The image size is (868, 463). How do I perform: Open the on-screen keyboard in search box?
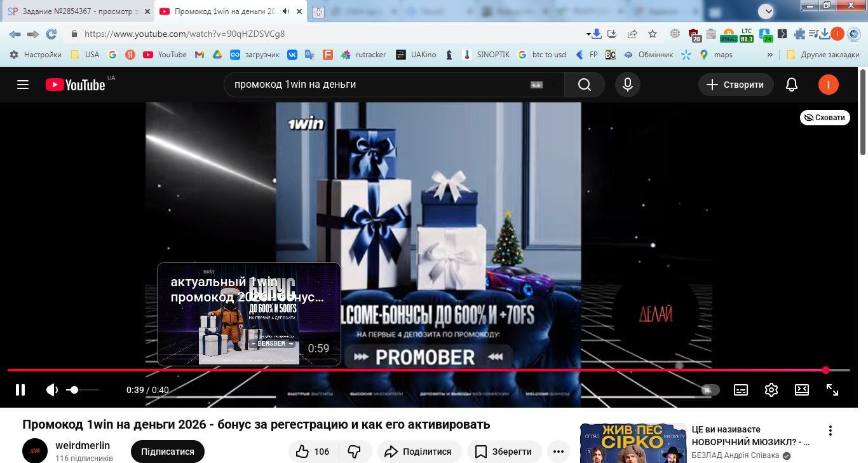(x=536, y=85)
